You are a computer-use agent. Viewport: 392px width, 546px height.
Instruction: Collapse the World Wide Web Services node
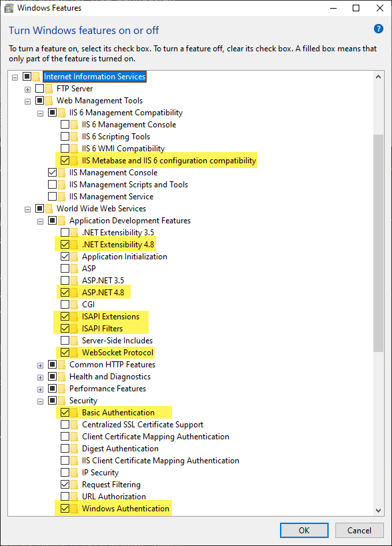(27, 209)
